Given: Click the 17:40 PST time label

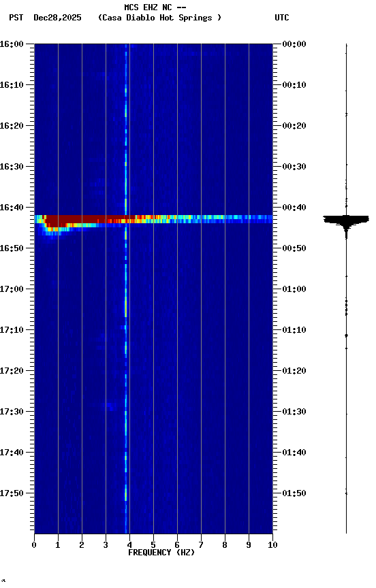Looking at the screenshot, I should [x=12, y=453].
